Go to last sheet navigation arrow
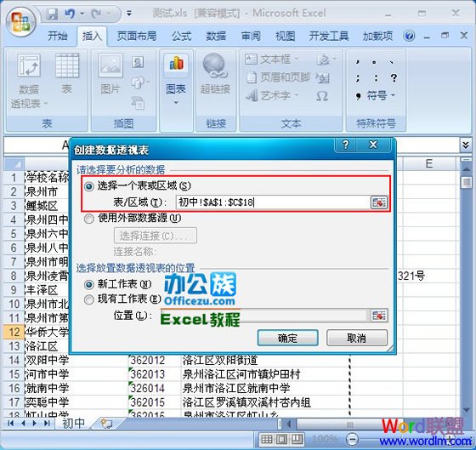This screenshot has width=476, height=450. [47, 424]
